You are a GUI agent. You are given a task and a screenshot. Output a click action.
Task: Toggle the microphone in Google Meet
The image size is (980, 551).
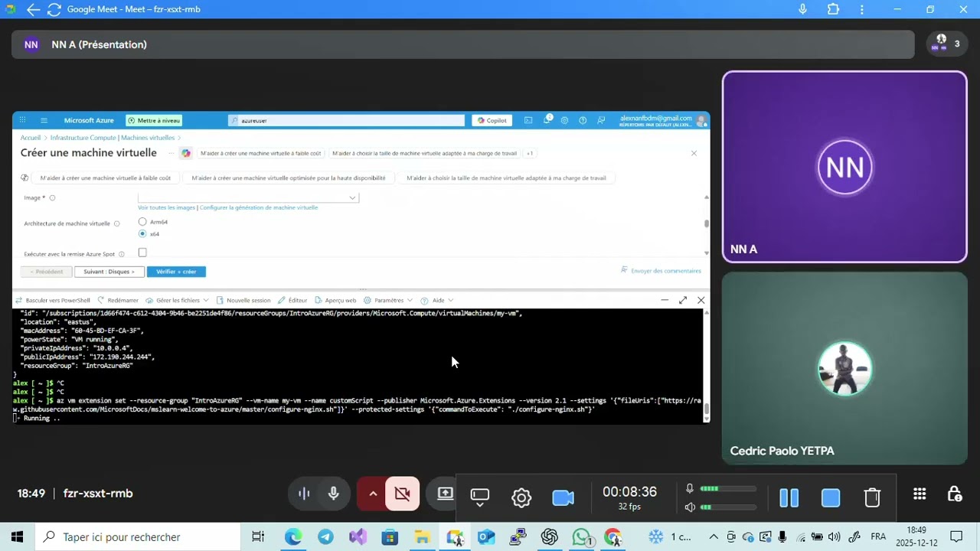click(333, 494)
